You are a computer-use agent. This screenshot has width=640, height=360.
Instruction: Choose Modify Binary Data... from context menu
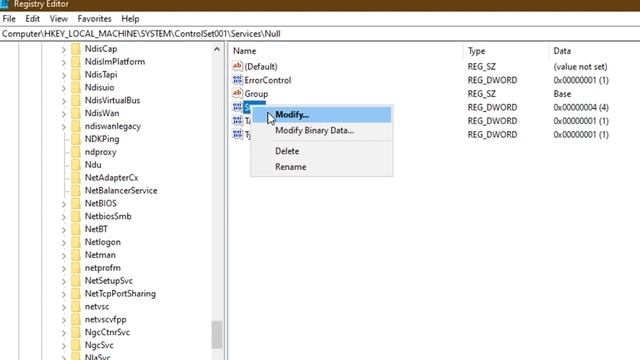(322, 131)
